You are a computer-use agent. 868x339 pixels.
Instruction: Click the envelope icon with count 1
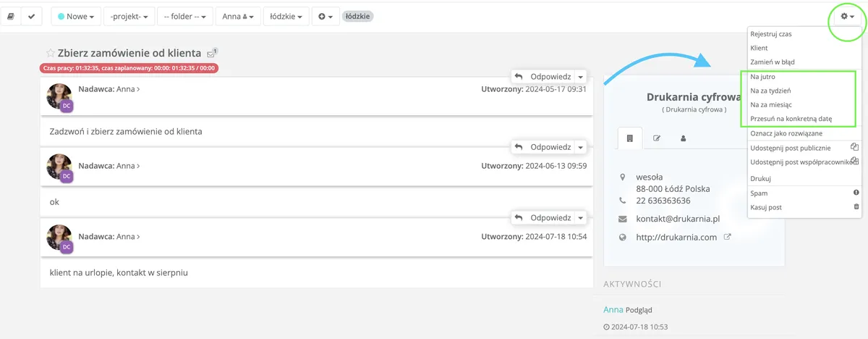[x=211, y=53]
